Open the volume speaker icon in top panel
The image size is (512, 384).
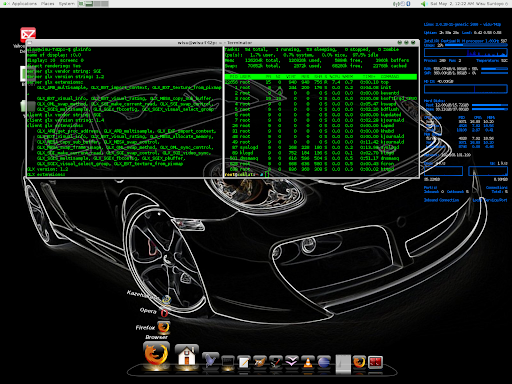pos(424,4)
